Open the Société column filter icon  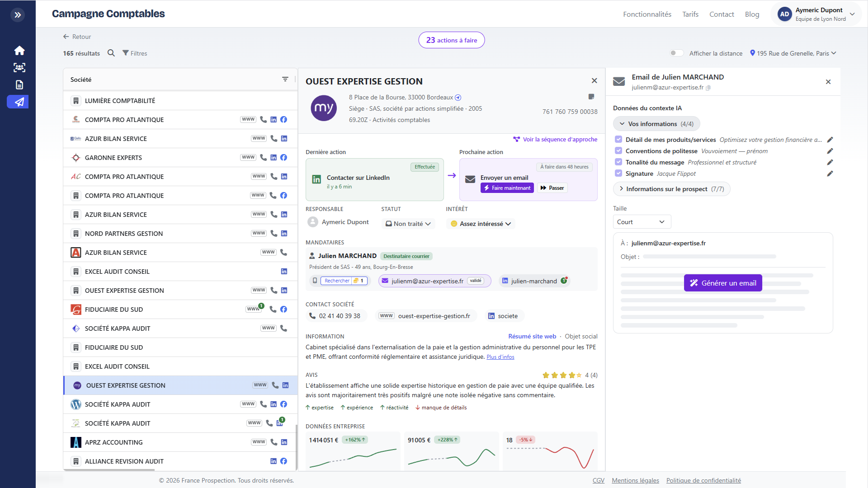coord(285,79)
